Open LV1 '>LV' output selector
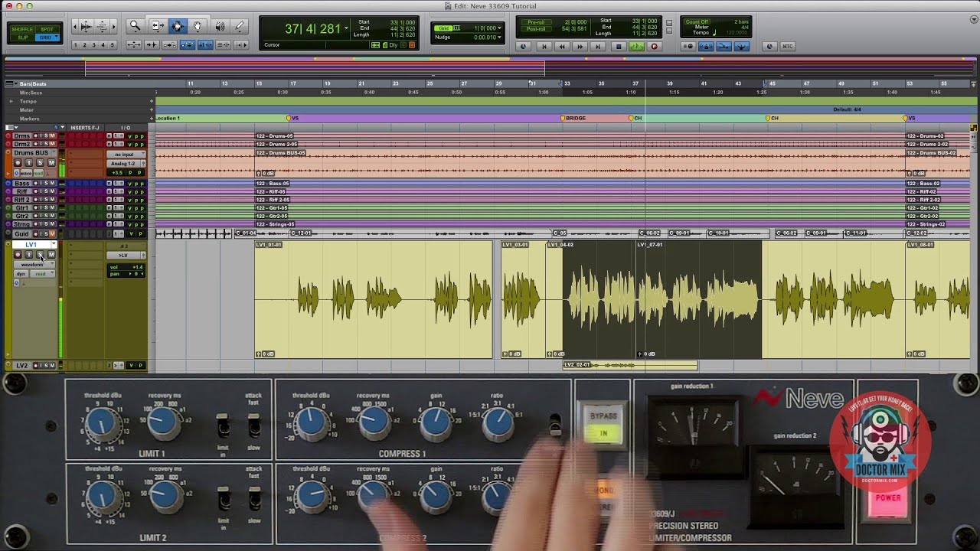 click(124, 255)
